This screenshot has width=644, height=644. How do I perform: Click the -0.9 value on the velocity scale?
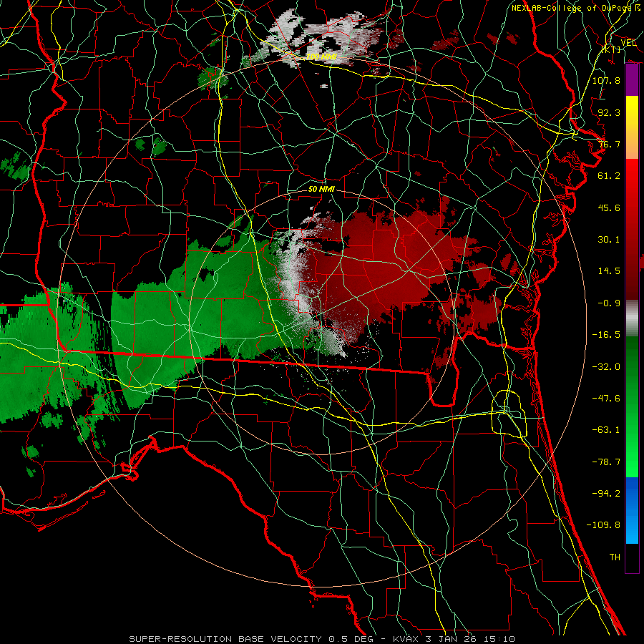pos(609,303)
